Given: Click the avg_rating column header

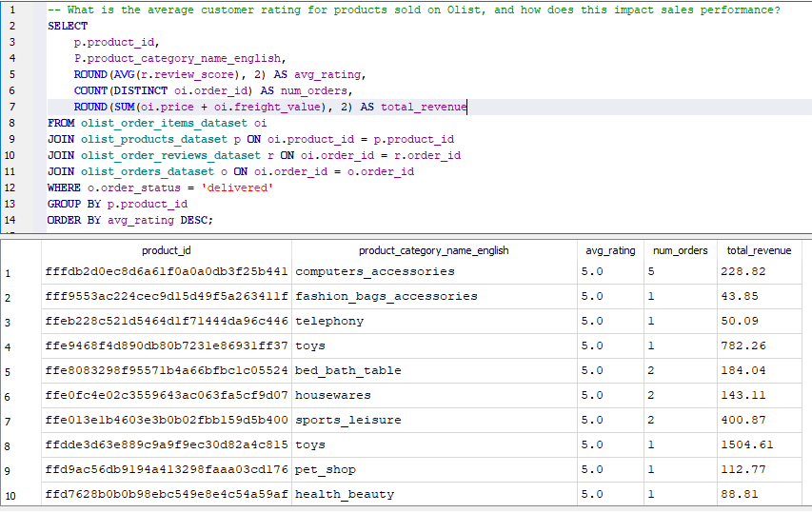Looking at the screenshot, I should pyautogui.click(x=610, y=250).
